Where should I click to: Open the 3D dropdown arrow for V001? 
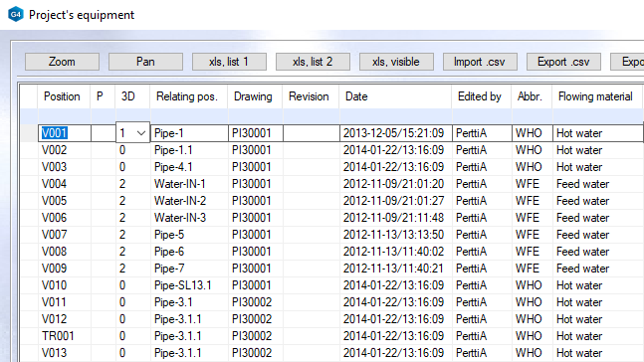click(x=141, y=133)
